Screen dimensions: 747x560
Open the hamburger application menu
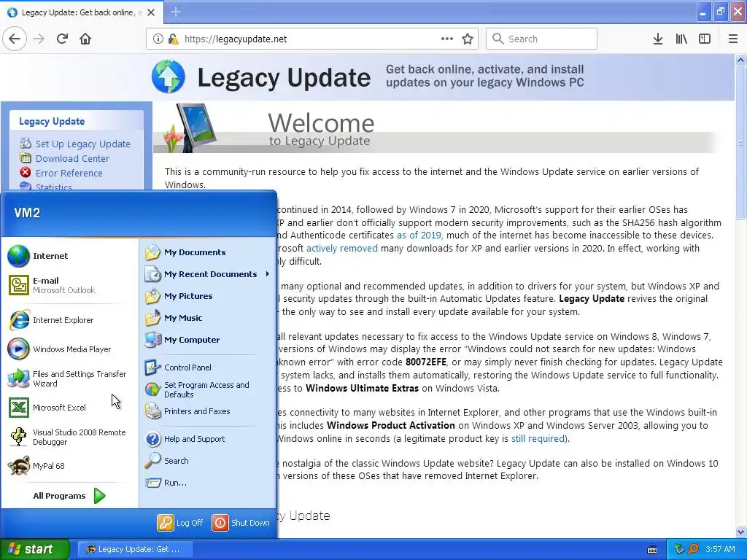pyautogui.click(x=733, y=39)
